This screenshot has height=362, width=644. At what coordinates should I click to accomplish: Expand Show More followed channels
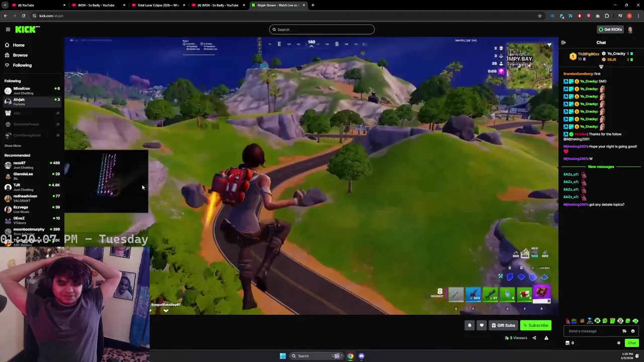click(x=13, y=145)
